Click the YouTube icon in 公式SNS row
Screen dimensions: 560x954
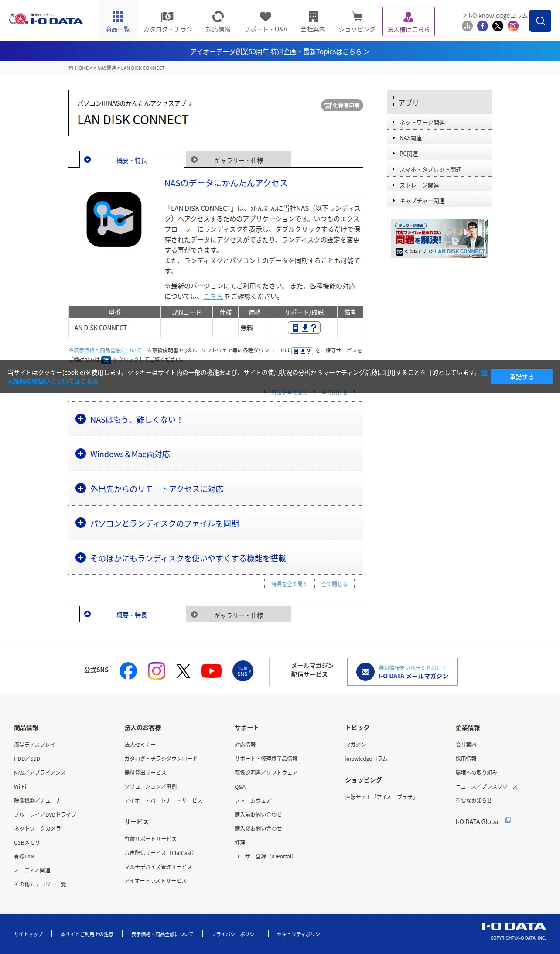tap(212, 671)
